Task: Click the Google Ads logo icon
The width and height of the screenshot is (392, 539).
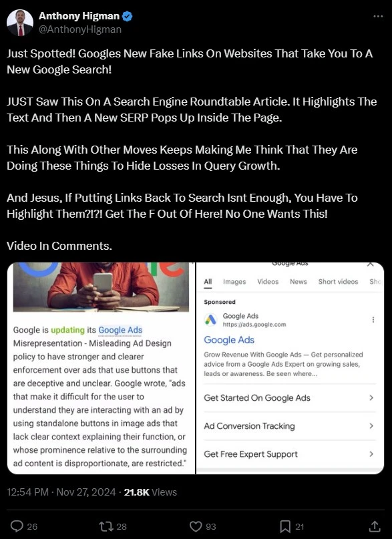Action: pyautogui.click(x=210, y=320)
